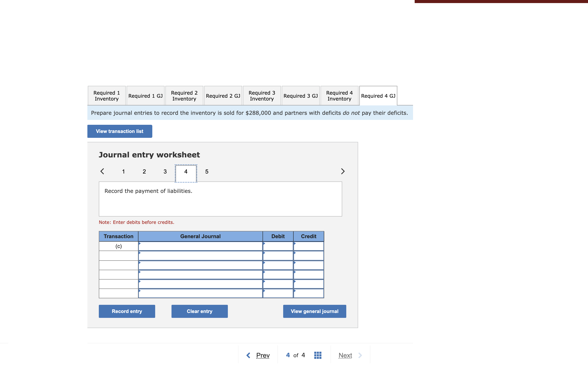Viewport: 588px width, 367px height.
Task: Click the first row Credit input field
Action: tap(308, 246)
